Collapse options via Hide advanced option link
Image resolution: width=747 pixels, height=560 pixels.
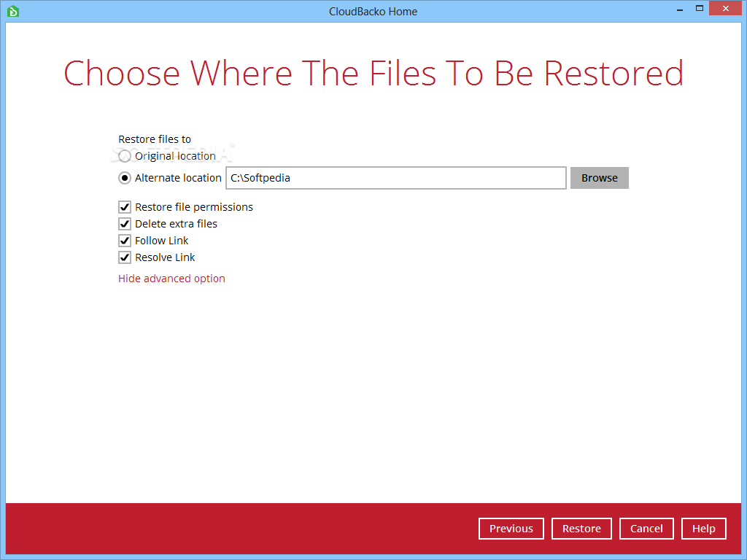point(171,279)
